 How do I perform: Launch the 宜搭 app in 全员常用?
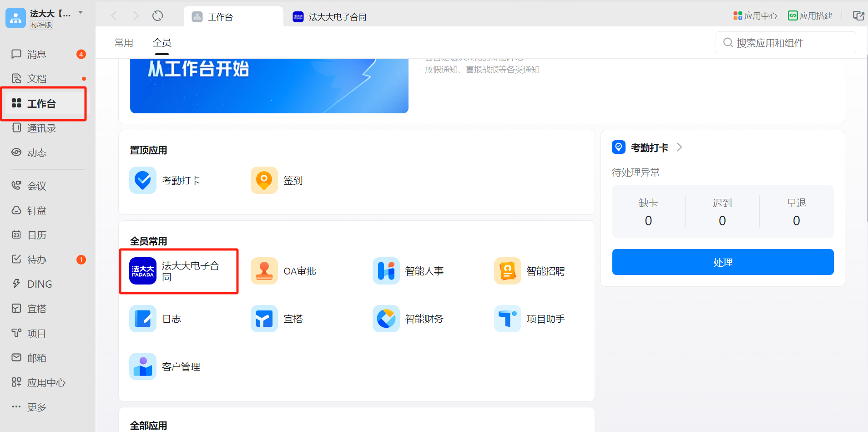pyautogui.click(x=277, y=319)
